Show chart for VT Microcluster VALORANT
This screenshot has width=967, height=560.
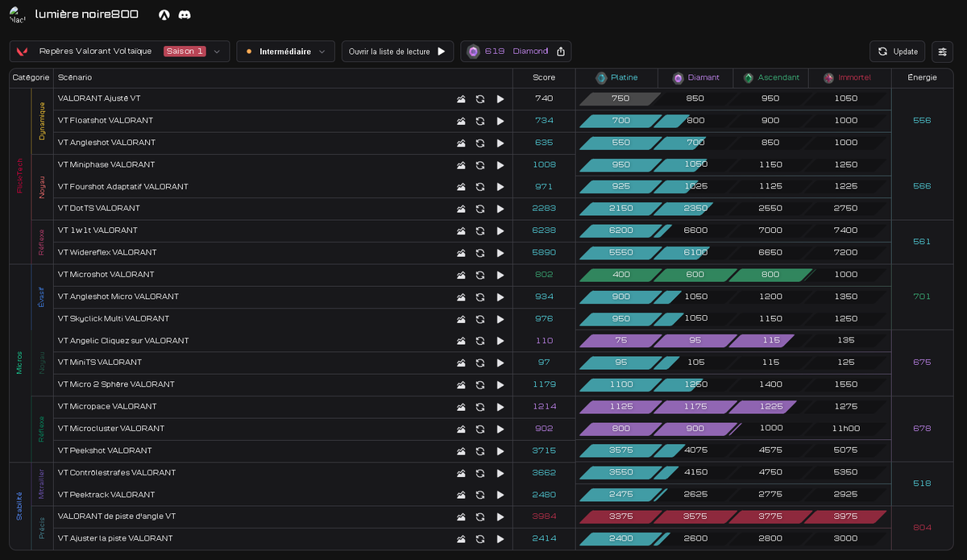(x=461, y=429)
